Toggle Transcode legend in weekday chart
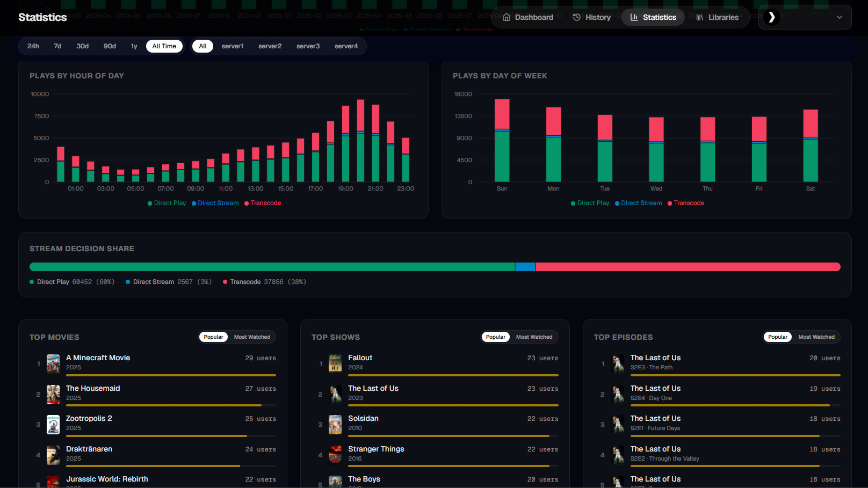The height and width of the screenshot is (488, 868). [686, 203]
